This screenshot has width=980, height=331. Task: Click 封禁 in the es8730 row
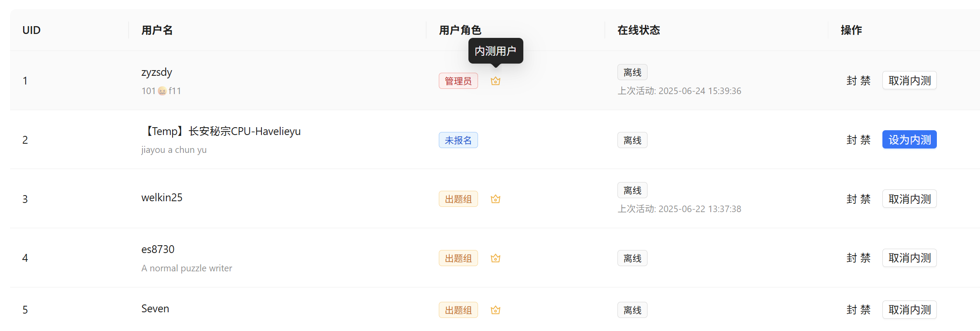coord(858,258)
